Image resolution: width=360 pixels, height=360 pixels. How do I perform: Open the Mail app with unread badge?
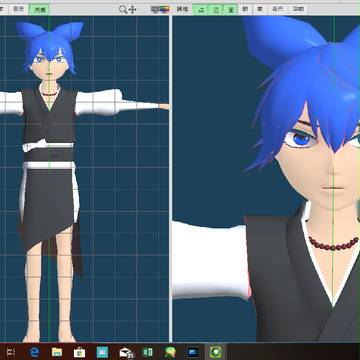[x=126, y=352]
